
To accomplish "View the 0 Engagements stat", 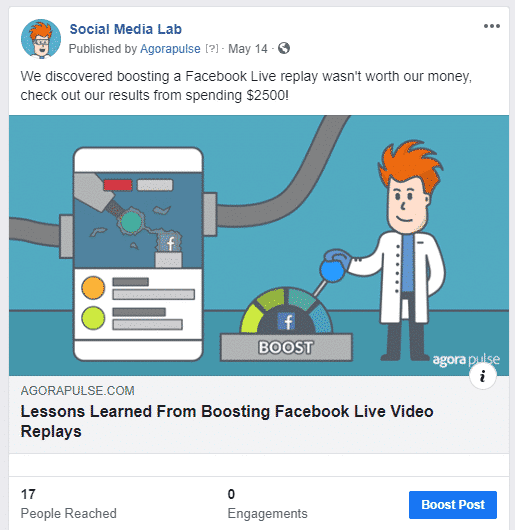I will [267, 504].
